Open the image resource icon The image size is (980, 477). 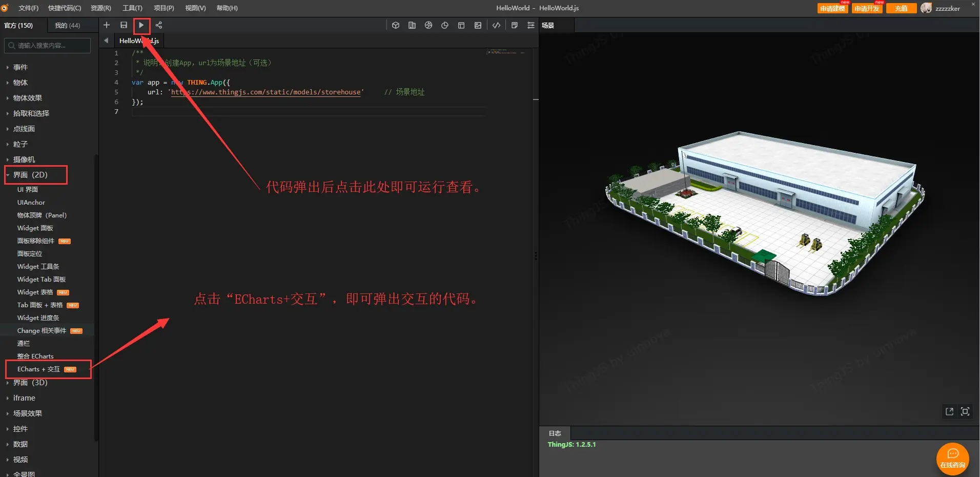tap(478, 25)
